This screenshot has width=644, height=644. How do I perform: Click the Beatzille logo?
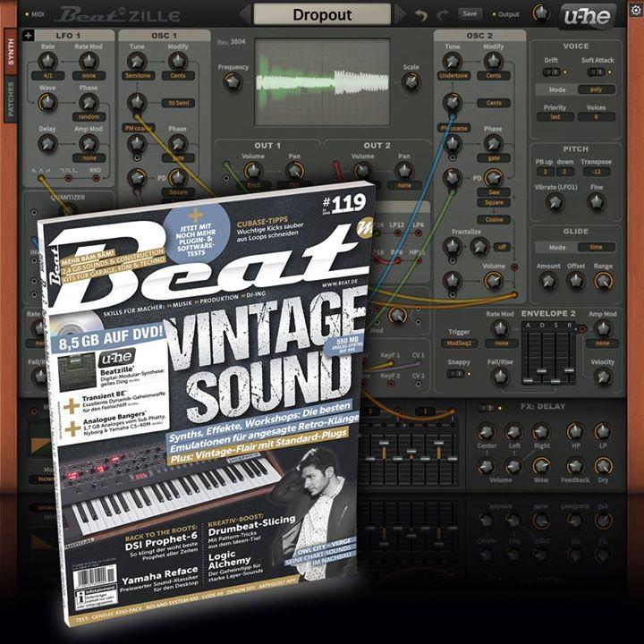(x=118, y=15)
